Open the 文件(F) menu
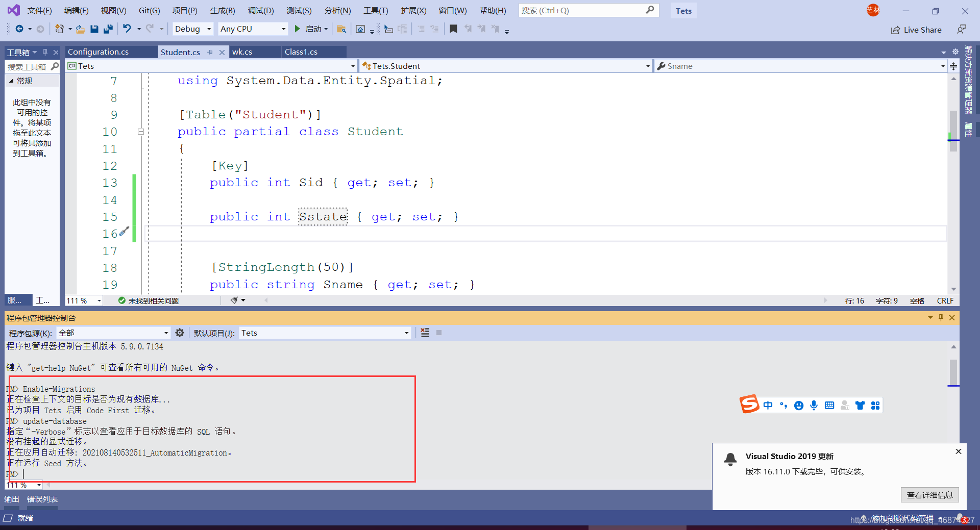The height and width of the screenshot is (530, 980). (39, 11)
